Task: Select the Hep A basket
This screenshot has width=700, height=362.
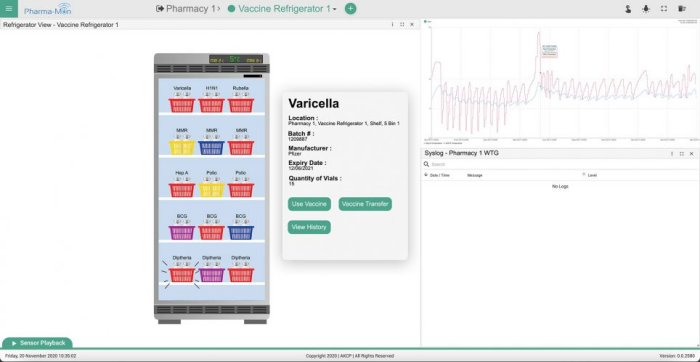Action: [182, 190]
